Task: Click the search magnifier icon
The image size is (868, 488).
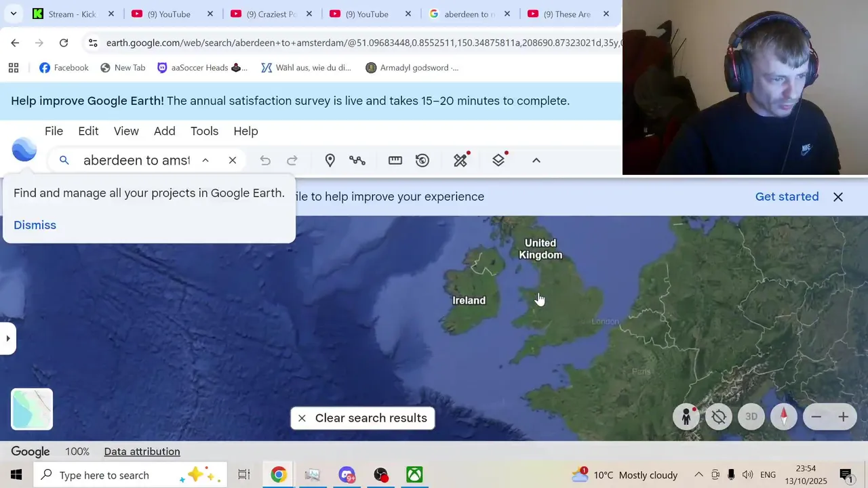Action: click(64, 161)
